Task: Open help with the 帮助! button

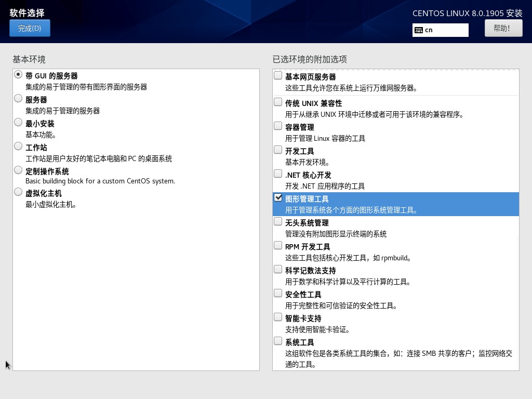Action: tap(503, 28)
